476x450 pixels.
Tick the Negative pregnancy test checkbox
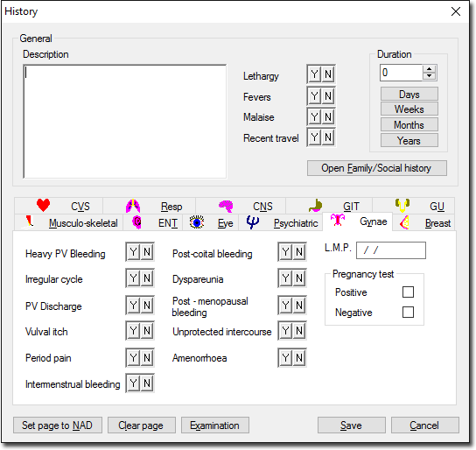408,313
